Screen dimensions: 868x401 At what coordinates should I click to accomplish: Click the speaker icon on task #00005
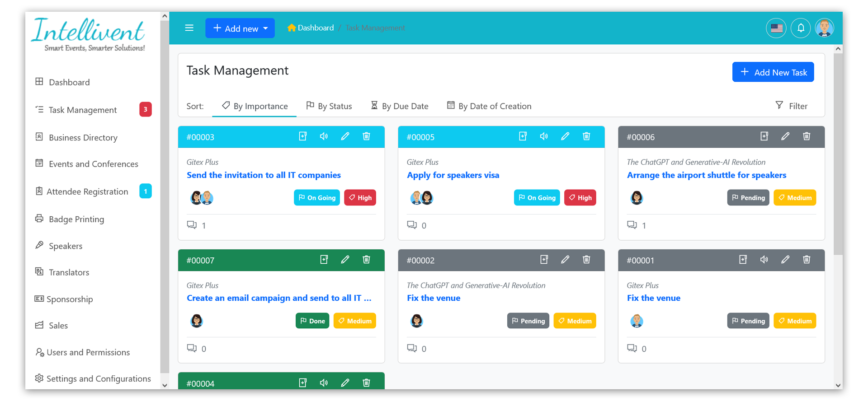pos(544,136)
